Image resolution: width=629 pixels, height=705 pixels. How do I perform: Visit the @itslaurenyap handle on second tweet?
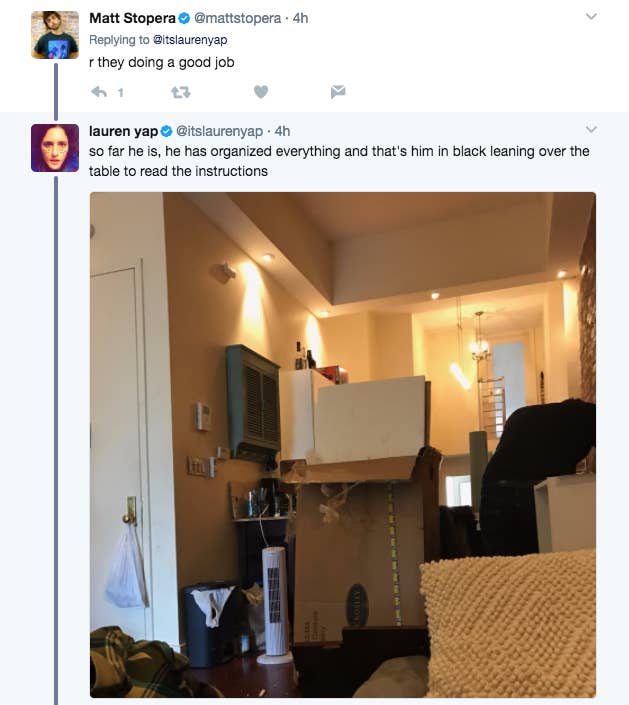(x=219, y=131)
